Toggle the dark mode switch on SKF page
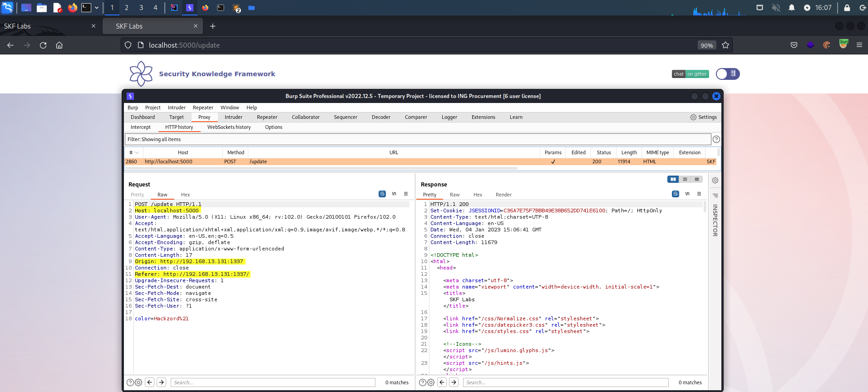The height and width of the screenshot is (392, 868). 728,74
